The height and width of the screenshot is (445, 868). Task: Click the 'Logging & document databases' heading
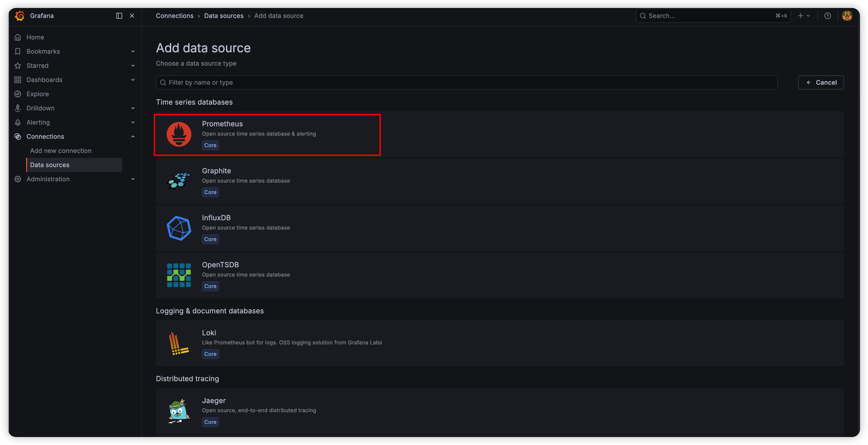point(210,311)
